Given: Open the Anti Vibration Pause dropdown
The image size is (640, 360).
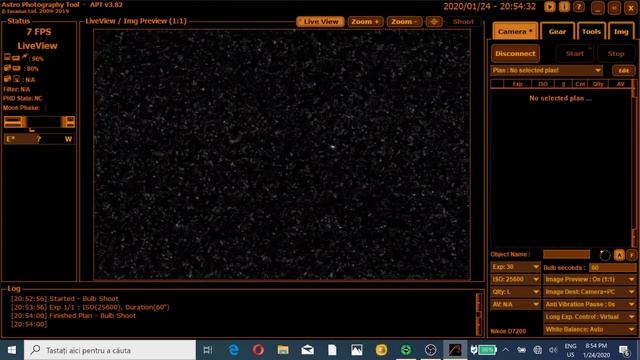Looking at the screenshot, I should 589,304.
